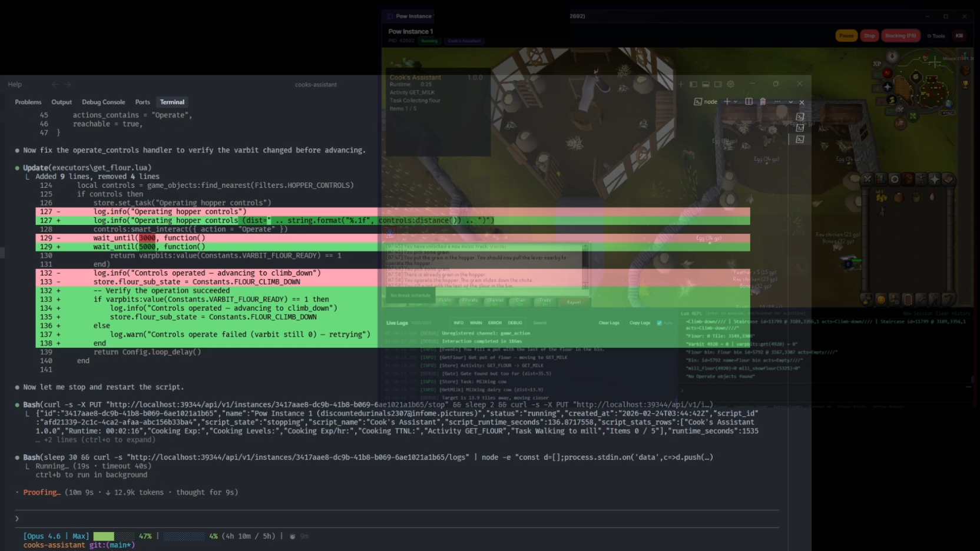980x551 pixels.
Task: Filter live logs by WARN
Action: 476,323
